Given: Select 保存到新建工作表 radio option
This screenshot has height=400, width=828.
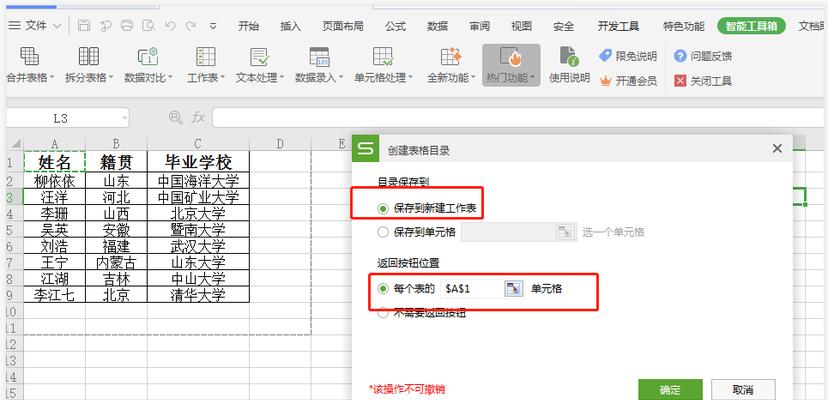Looking at the screenshot, I should click(x=383, y=209).
